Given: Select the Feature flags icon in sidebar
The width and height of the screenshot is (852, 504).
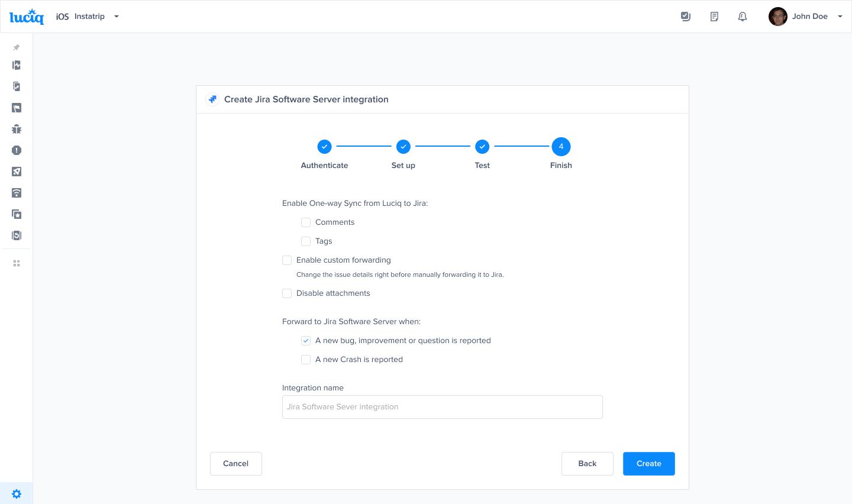Looking at the screenshot, I should pos(16,108).
